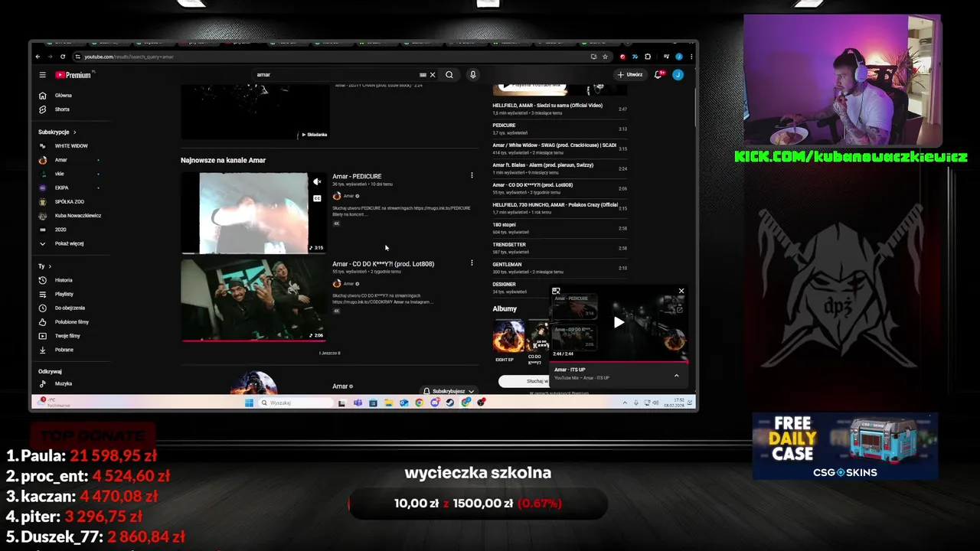Open WHITE WIDOW subscription channel
Screen dimensions: 980x551
tap(71, 145)
